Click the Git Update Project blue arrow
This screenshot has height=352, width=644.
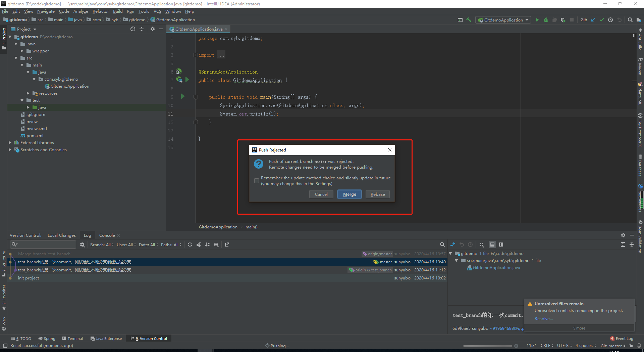point(593,20)
